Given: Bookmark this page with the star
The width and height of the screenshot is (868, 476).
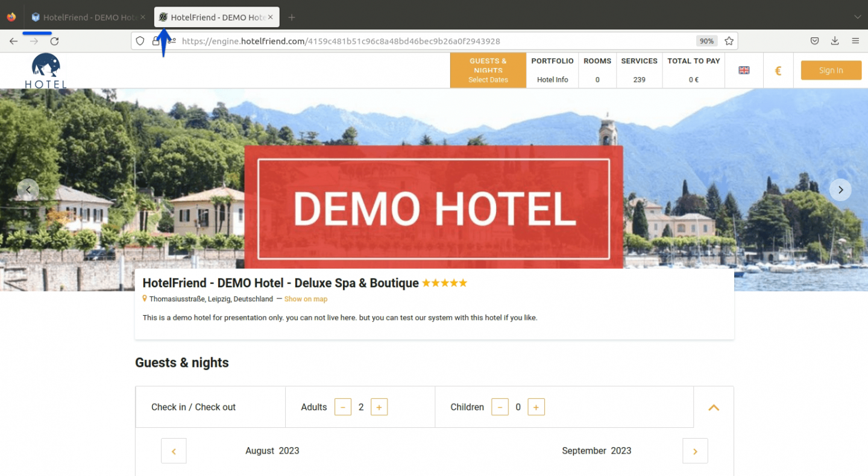Looking at the screenshot, I should [x=729, y=41].
